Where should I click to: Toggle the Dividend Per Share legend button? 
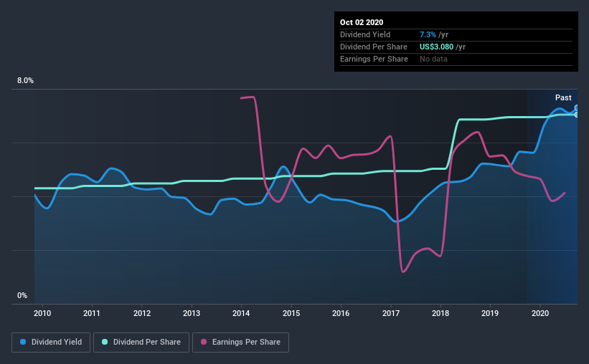[x=141, y=343]
